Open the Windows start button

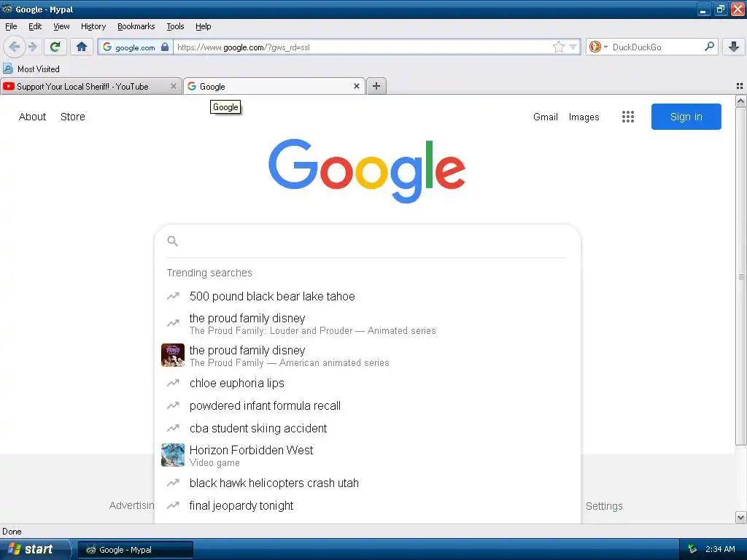34,549
